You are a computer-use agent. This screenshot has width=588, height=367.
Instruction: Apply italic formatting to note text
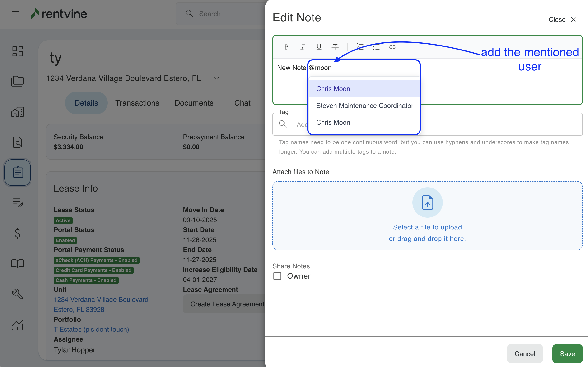[x=302, y=47]
